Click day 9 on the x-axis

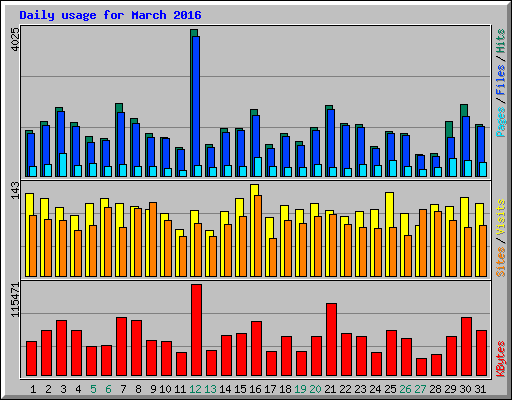coord(153,389)
